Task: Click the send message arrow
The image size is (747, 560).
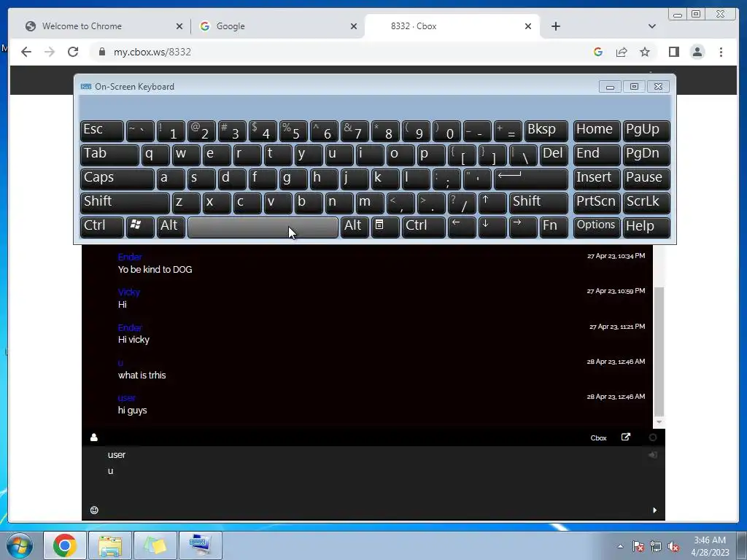Action: (x=654, y=510)
